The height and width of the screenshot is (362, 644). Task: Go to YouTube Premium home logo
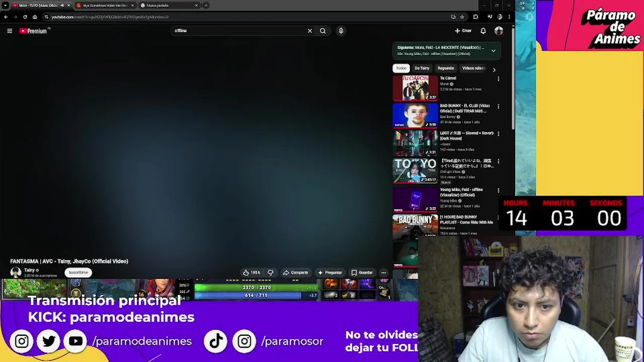click(x=34, y=31)
